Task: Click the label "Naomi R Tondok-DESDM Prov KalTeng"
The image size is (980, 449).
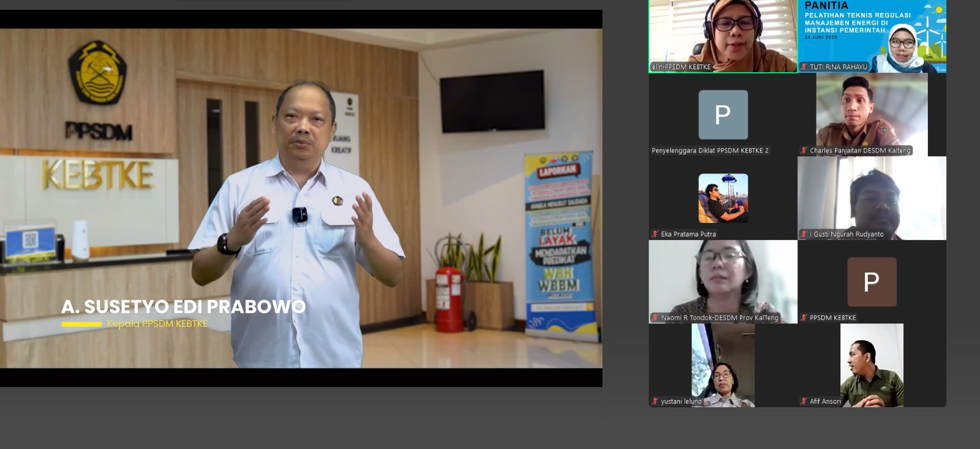Action: (720, 317)
